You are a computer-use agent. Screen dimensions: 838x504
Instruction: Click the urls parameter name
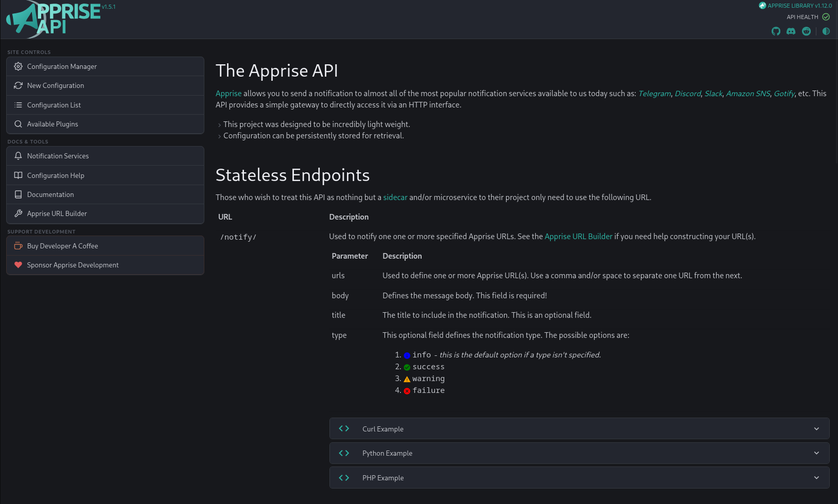[x=338, y=276]
